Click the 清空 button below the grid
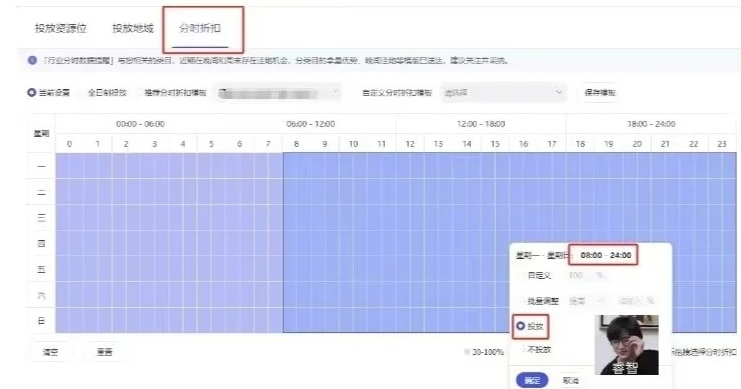The width and height of the screenshot is (741, 389). tap(51, 352)
